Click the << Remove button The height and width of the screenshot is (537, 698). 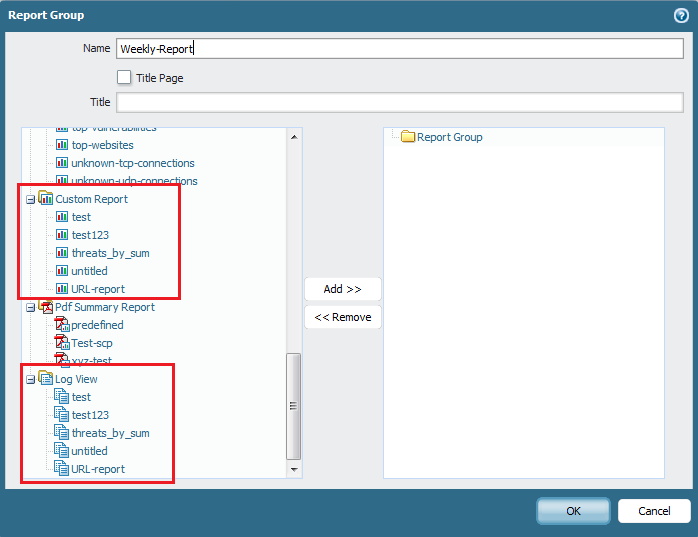(343, 317)
